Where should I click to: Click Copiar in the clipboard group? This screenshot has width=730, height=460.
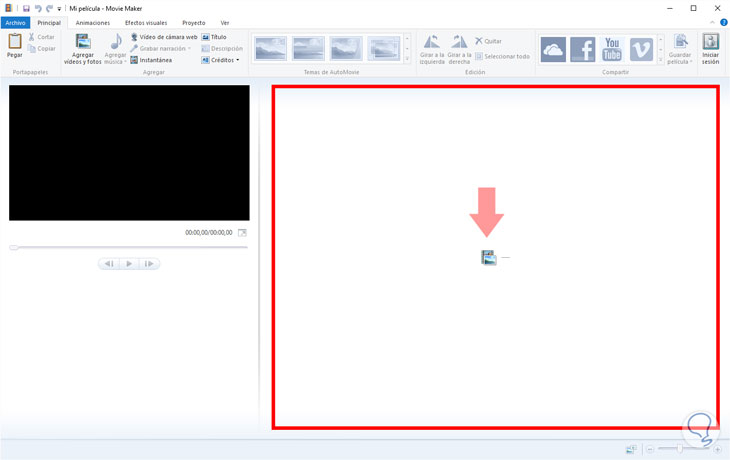[x=41, y=48]
